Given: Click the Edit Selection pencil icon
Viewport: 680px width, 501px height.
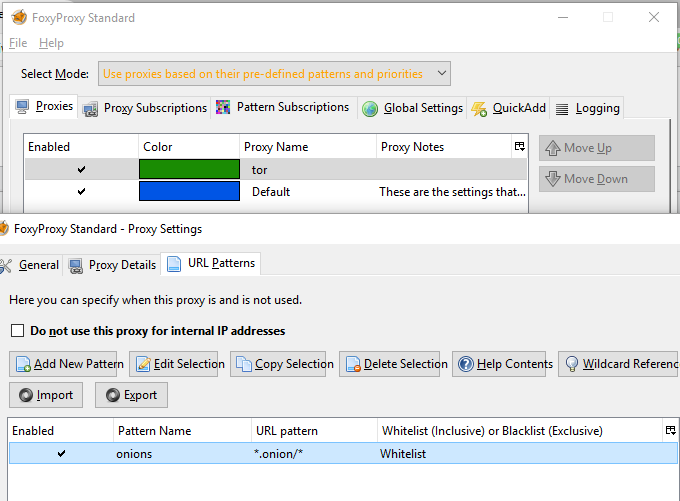Looking at the screenshot, I should pos(143,364).
